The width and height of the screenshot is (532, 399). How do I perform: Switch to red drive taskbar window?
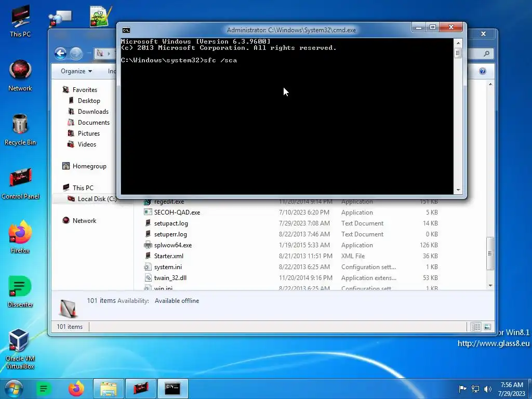[x=140, y=389]
